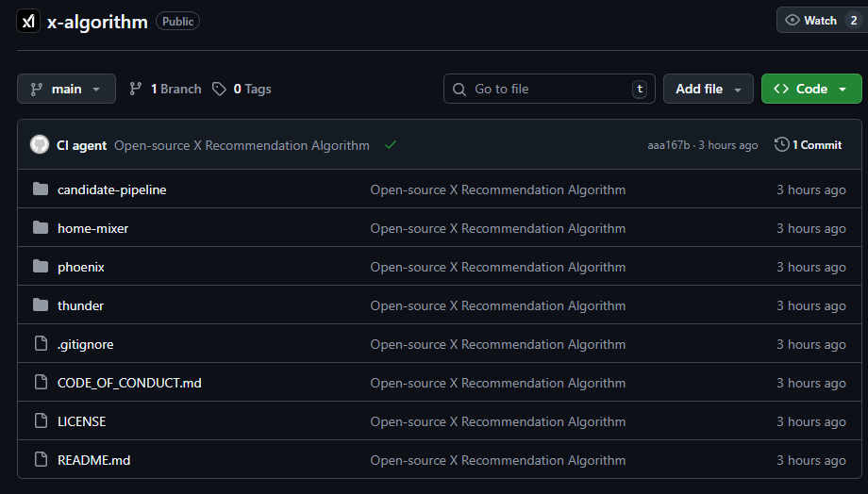This screenshot has width=868, height=494.
Task: Click the file icon for CODE_OF_CONDUCT.md
Action: pyautogui.click(x=41, y=382)
